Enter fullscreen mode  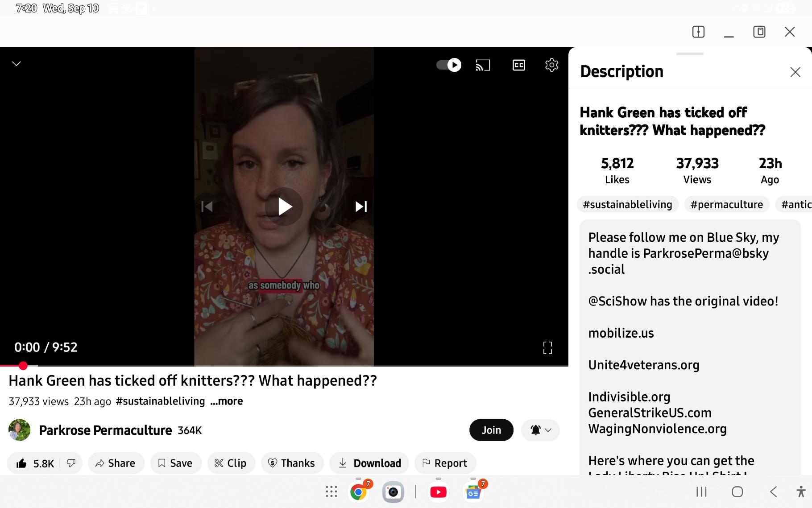(x=547, y=348)
